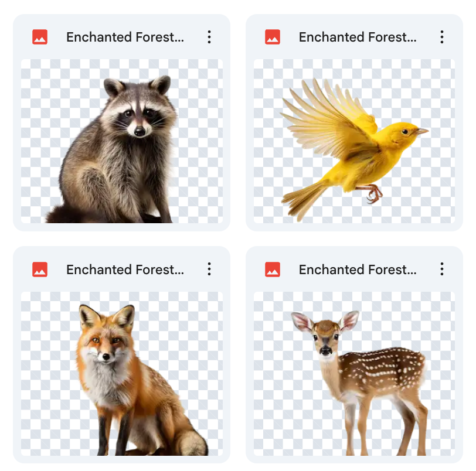The image size is (476, 471).
Task: Click the image file icon above the fawn
Action: pyautogui.click(x=273, y=269)
